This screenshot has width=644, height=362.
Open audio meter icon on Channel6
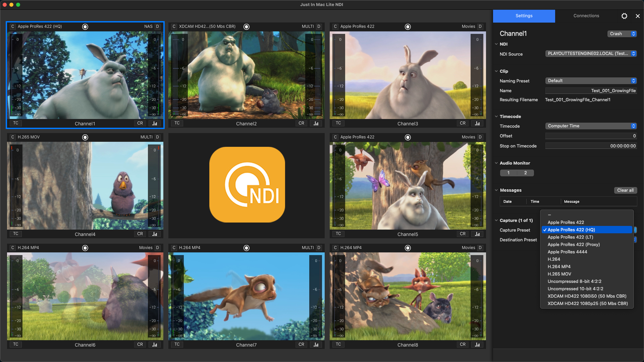[155, 345]
